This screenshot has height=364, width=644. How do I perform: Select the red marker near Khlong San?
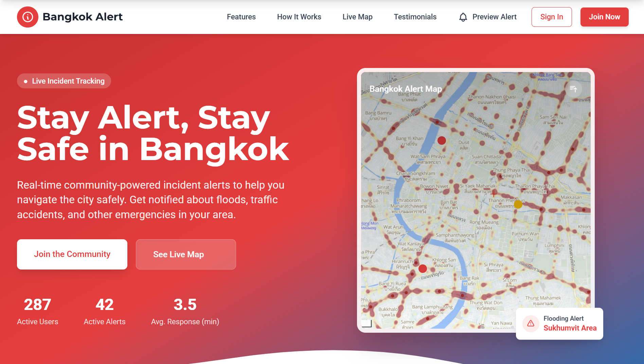coord(423,268)
